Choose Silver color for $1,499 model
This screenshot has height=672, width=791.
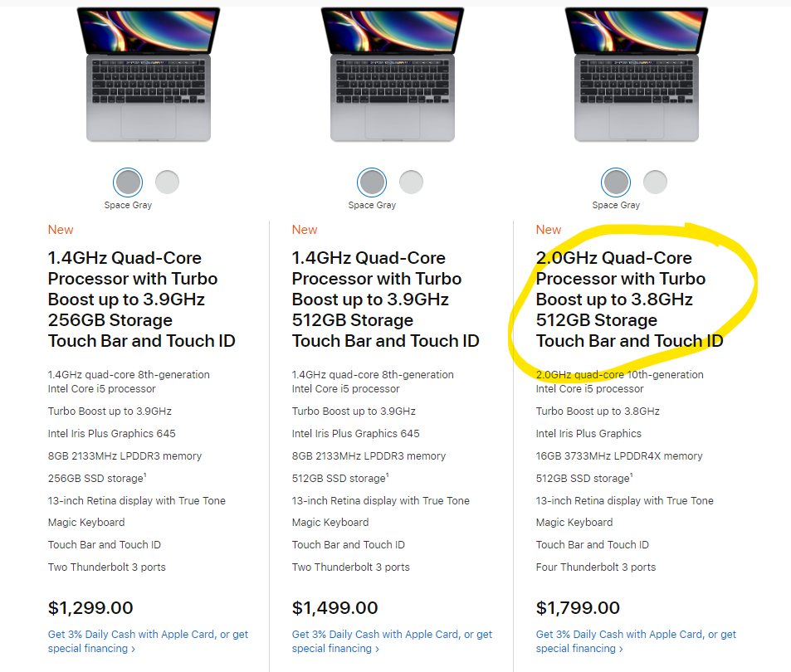411,182
